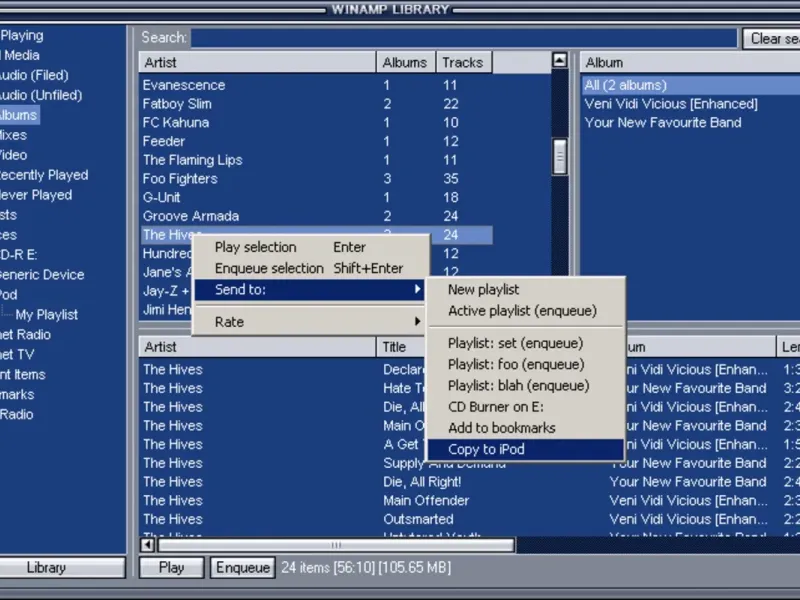Select All (2 albums) entry
The width and height of the screenshot is (800, 600).
click(x=690, y=85)
